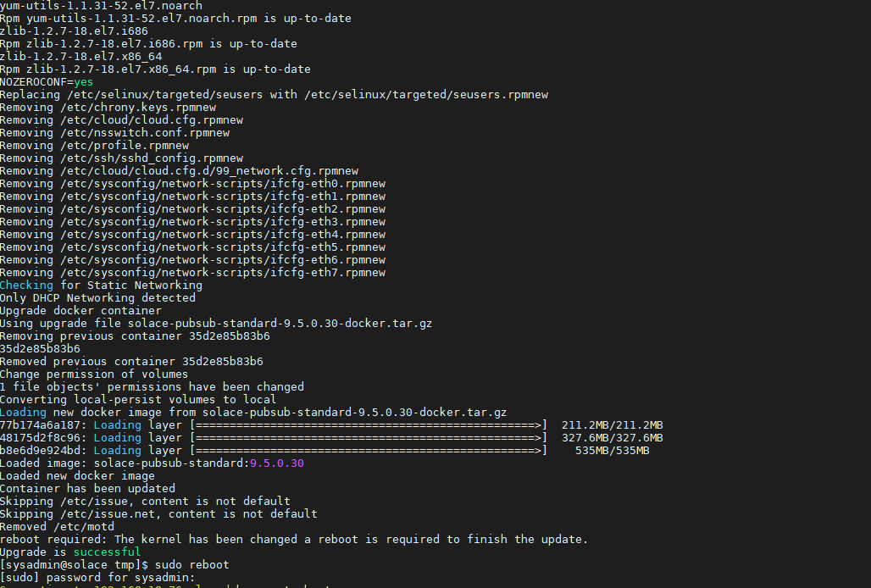Click the green 'successful' upgrade status word
This screenshot has width=871, height=588.
[x=107, y=552]
